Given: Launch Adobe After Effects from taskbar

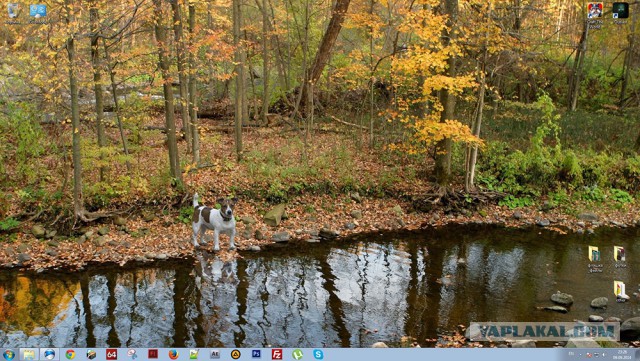Looking at the screenshot, I should (215, 354).
